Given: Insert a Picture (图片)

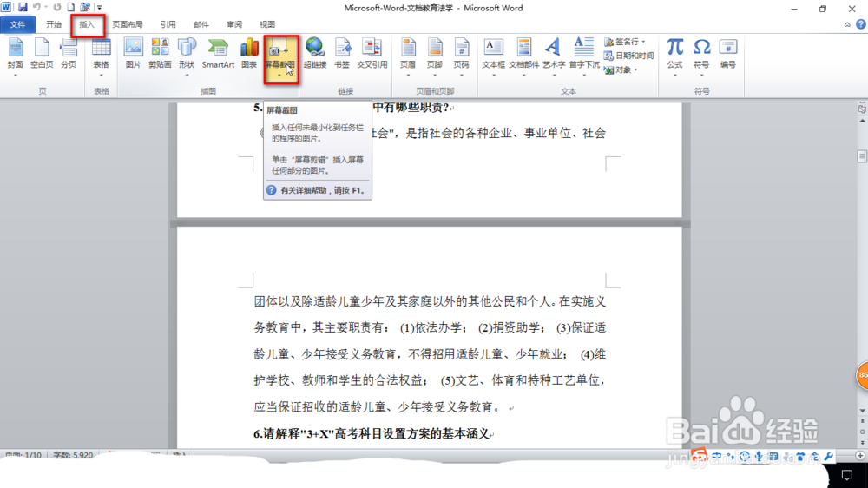Looking at the screenshot, I should pyautogui.click(x=134, y=55).
